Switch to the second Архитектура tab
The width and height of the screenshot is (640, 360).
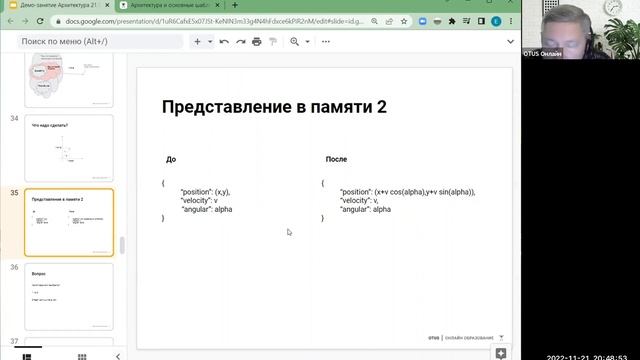[170, 5]
